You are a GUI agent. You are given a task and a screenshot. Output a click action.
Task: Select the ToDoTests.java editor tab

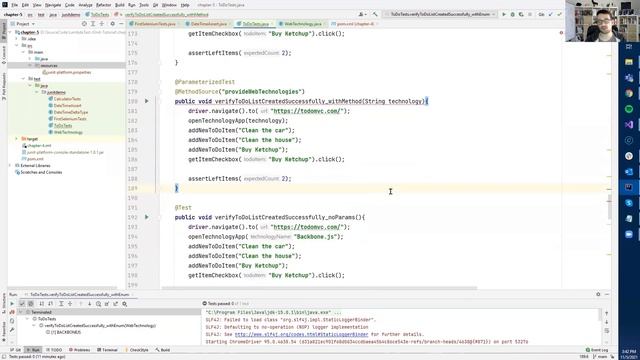pyautogui.click(x=255, y=24)
